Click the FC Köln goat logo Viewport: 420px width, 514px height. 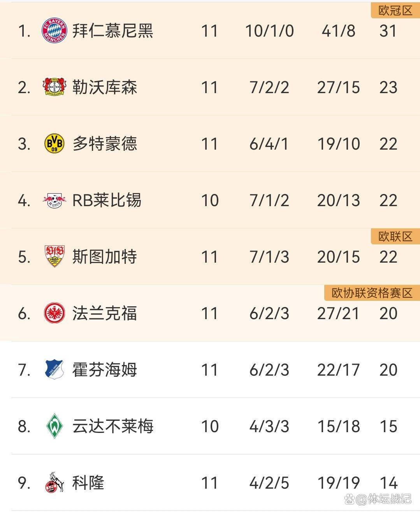(54, 482)
